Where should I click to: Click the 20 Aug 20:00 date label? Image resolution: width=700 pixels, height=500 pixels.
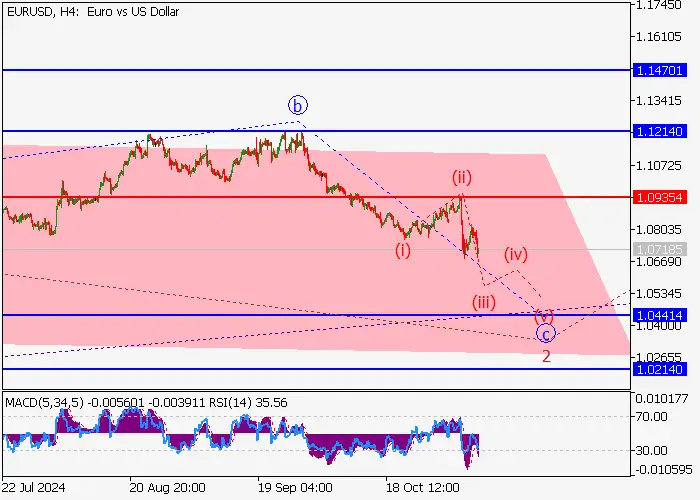click(167, 487)
